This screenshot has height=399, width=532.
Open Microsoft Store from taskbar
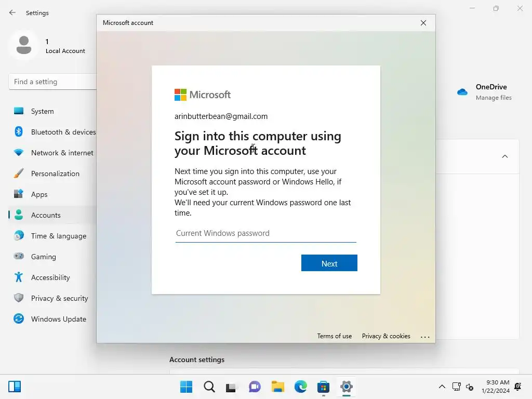click(323, 387)
